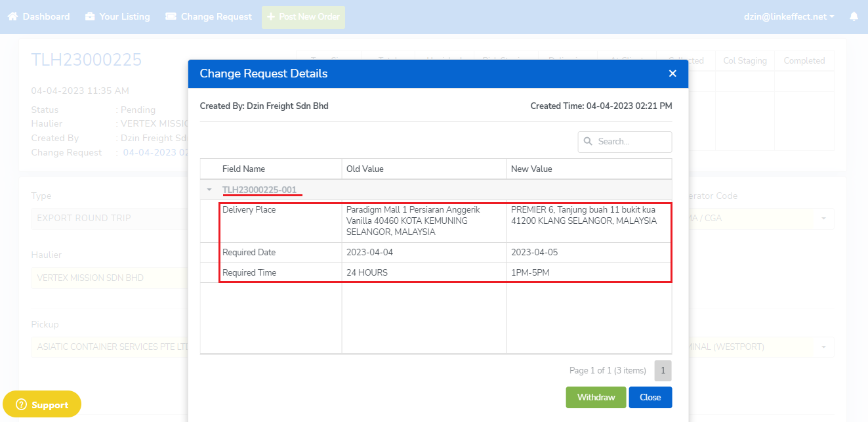Image resolution: width=868 pixels, height=422 pixels.
Task: Click the magnifier icon in the search box
Action: tap(588, 142)
